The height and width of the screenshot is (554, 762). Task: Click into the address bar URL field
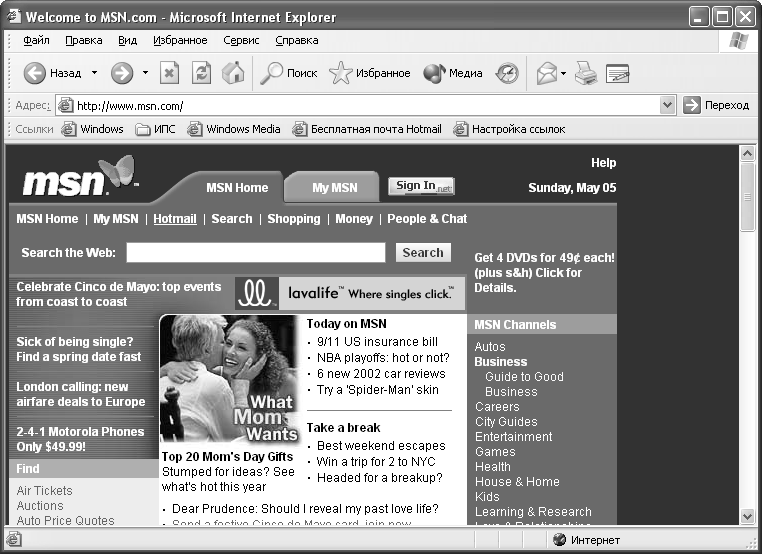coord(364,105)
